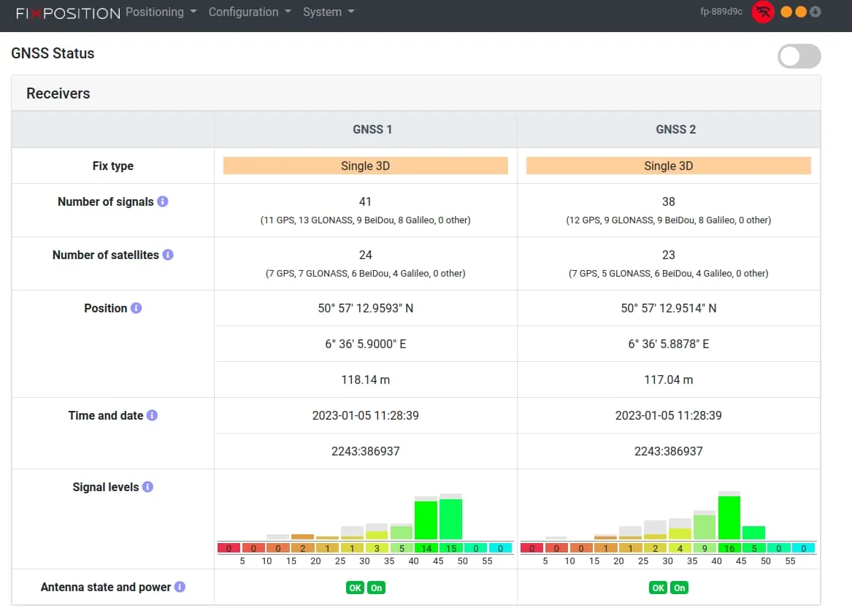Viewport: 852px width, 616px height.
Task: Click the Fixposition logo
Action: coord(67,13)
